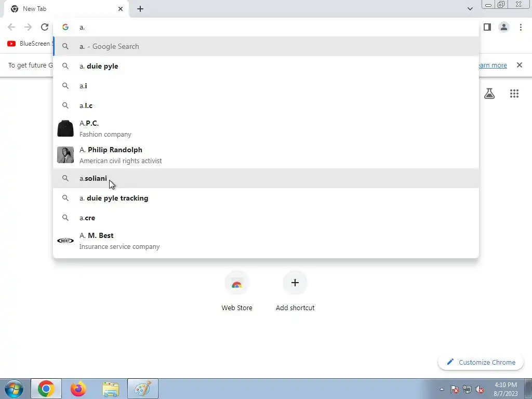The height and width of the screenshot is (399, 532).
Task: Click the Google G icon in omnibox
Action: [65, 27]
